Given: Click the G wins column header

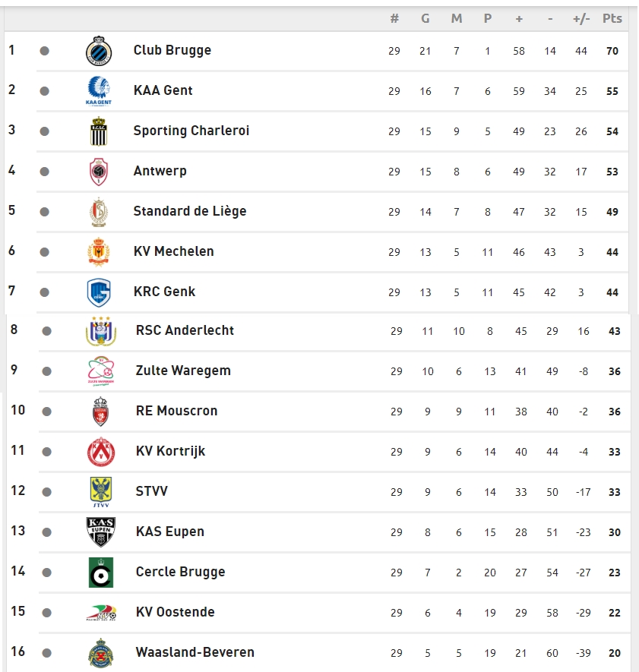Looking at the screenshot, I should [425, 18].
